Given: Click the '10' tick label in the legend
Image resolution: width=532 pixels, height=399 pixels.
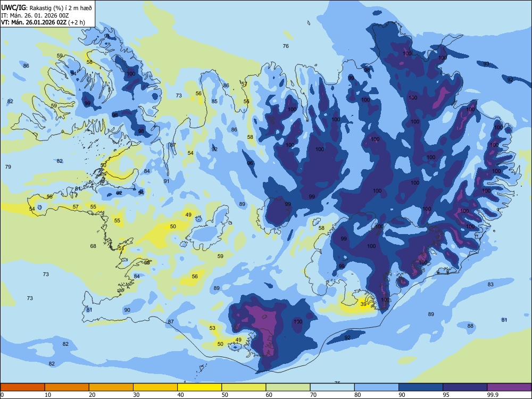Looking at the screenshot, I should click(48, 395).
